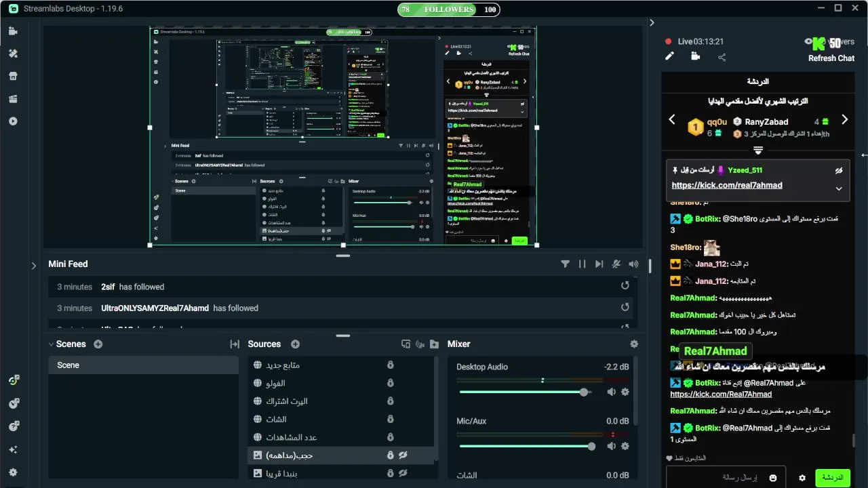Toggle Mini Feed sound speaker icon
The height and width of the screenshot is (488, 868).
click(633, 264)
